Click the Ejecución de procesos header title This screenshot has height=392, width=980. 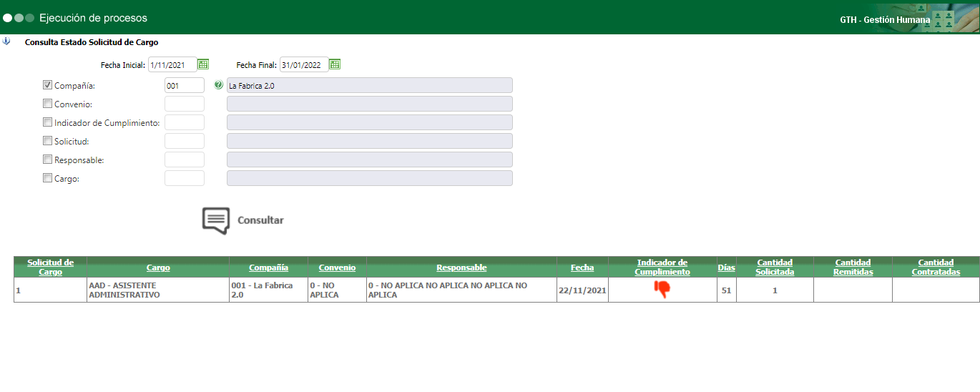point(94,17)
